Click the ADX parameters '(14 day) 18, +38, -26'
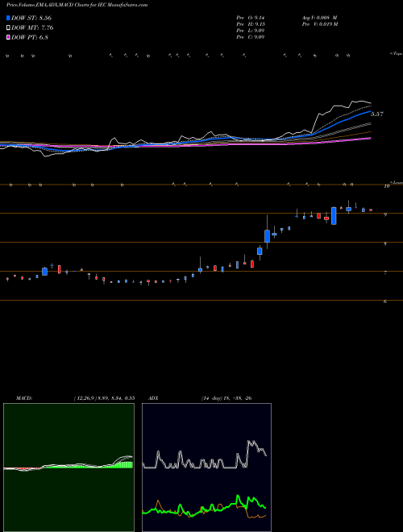The width and height of the screenshot is (403, 532). (226, 398)
